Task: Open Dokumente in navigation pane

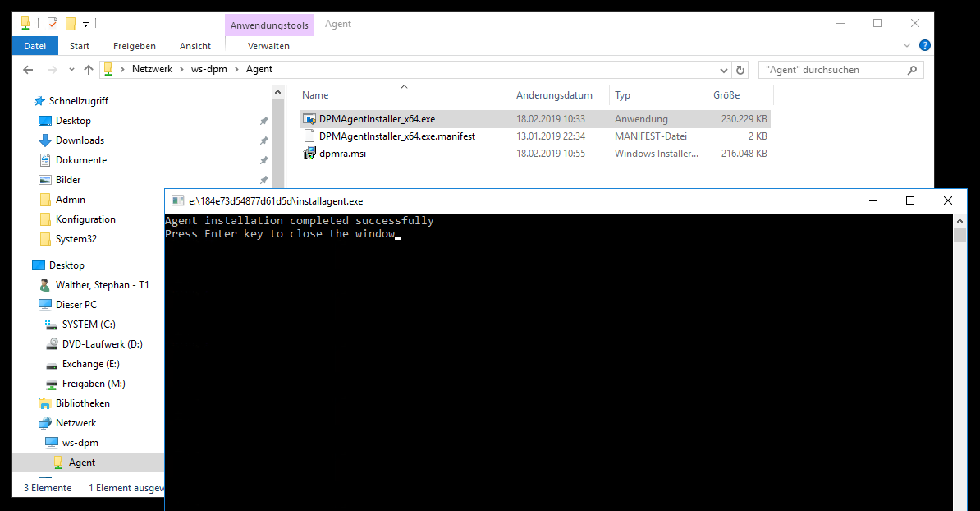Action: [x=81, y=160]
